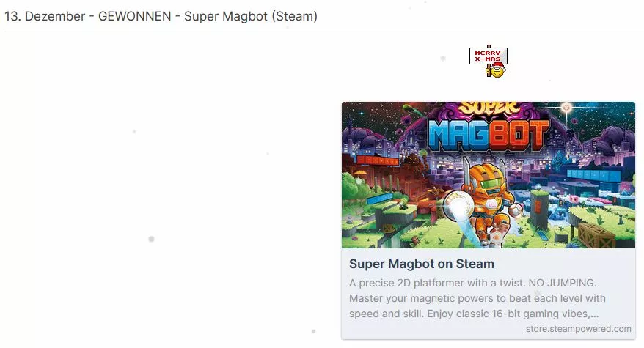
Task: Open the store.steampowered.com domain label
Action: [x=578, y=329]
